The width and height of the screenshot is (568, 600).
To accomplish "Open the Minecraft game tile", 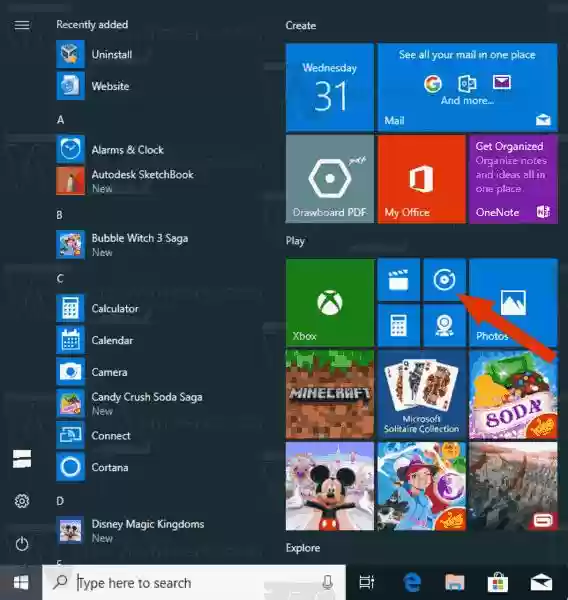I will (x=330, y=395).
